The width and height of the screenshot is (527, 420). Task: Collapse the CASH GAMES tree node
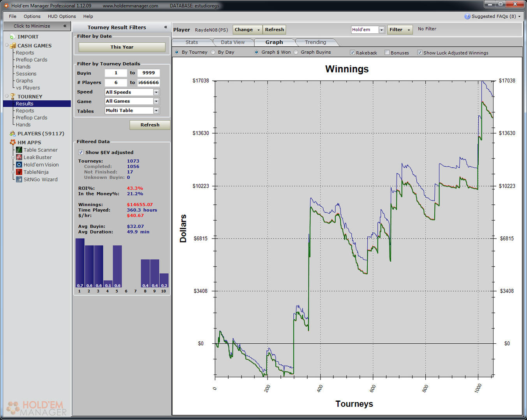pos(7,45)
